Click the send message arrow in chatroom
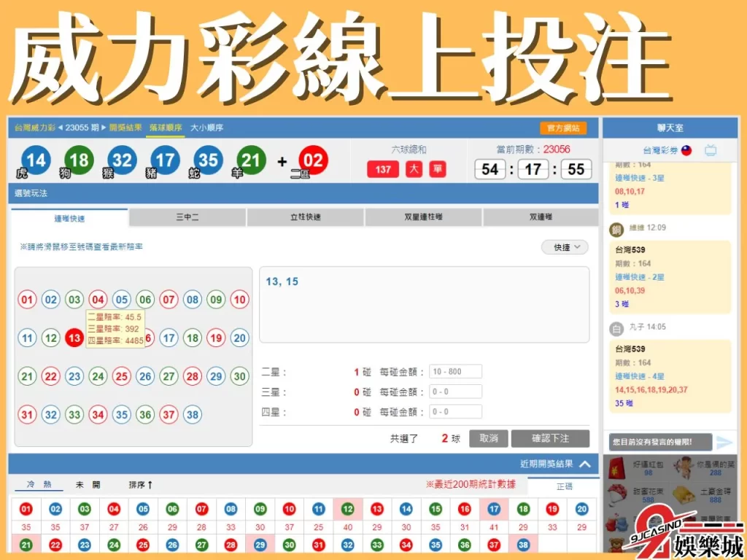Image resolution: width=747 pixels, height=560 pixels. coord(724,441)
